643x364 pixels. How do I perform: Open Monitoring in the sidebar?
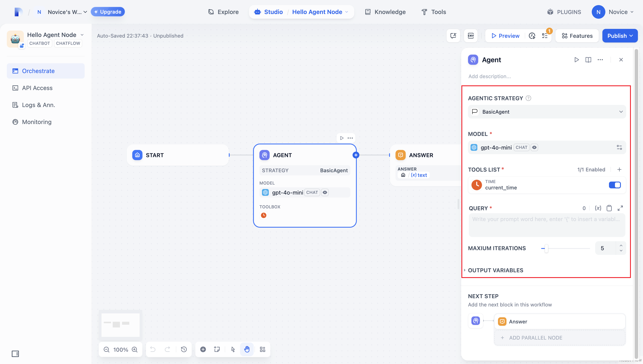pyautogui.click(x=37, y=122)
